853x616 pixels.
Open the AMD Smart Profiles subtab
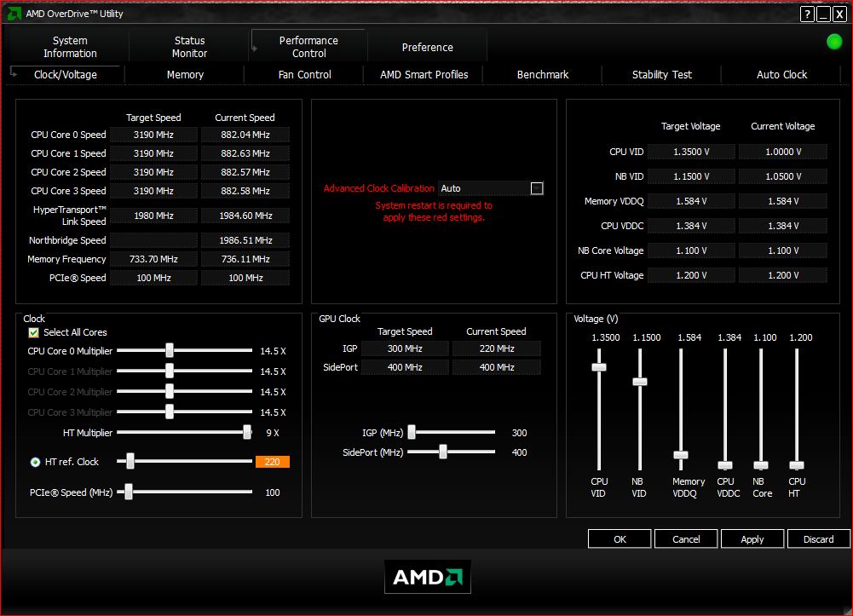click(424, 74)
